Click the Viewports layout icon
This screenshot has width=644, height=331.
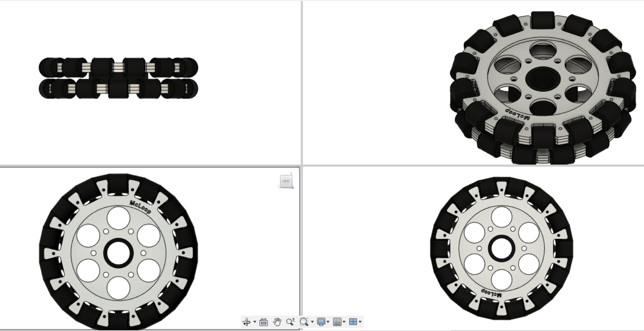[353, 322]
